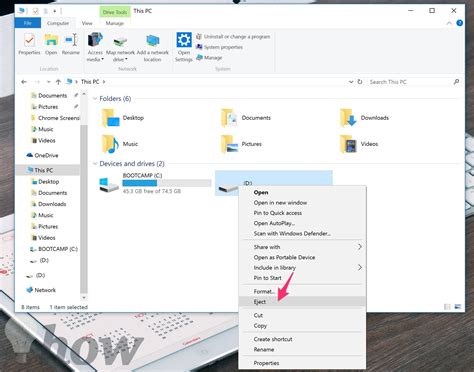Open Quick Access Toolbar customize dropdown
The height and width of the screenshot is (372, 474).
pos(55,11)
